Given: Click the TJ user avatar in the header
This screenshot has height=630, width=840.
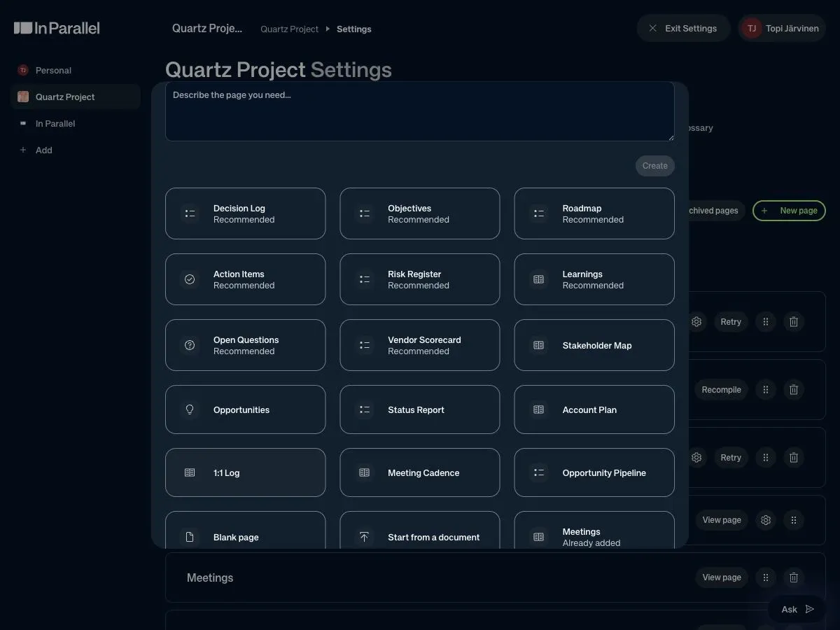Looking at the screenshot, I should [x=752, y=28].
